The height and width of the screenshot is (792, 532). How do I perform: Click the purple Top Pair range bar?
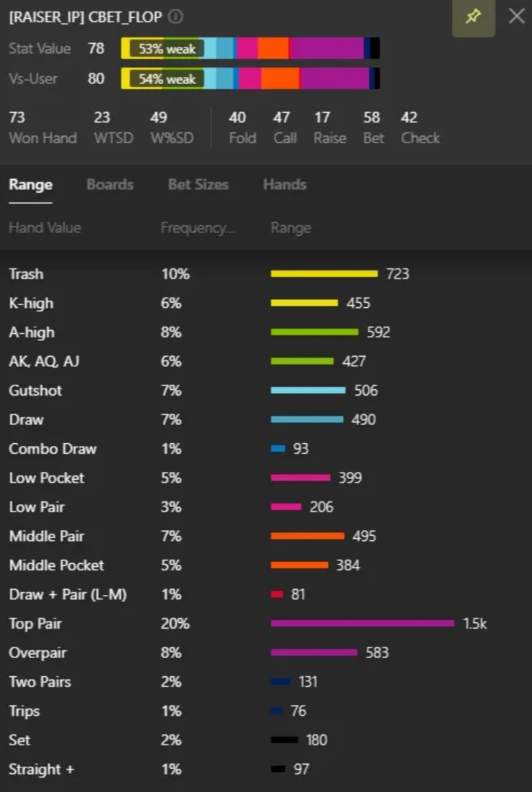[x=362, y=623]
